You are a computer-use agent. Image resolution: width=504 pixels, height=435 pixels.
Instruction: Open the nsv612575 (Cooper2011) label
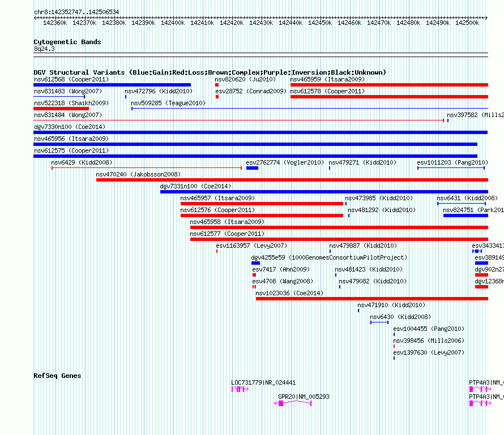click(x=71, y=150)
